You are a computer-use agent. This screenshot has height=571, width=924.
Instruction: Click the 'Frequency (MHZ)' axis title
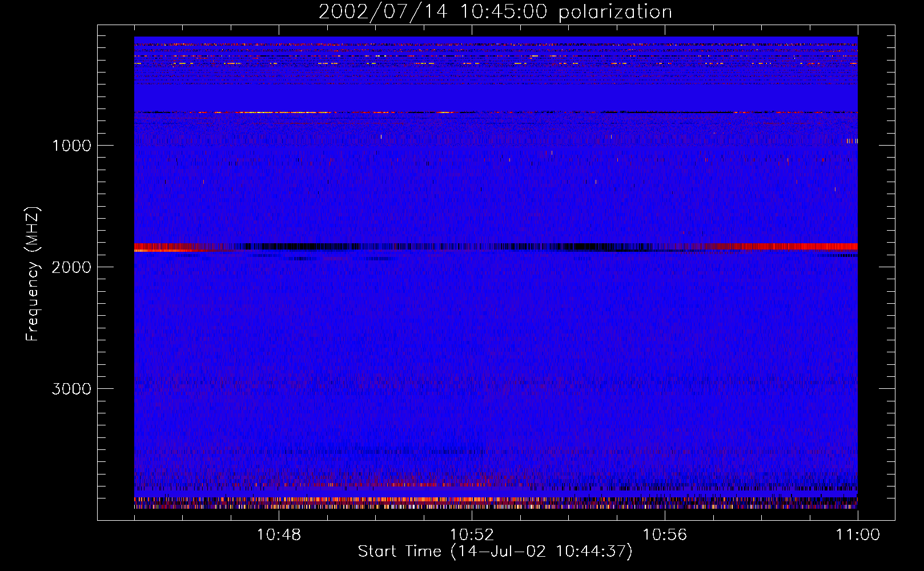33,274
